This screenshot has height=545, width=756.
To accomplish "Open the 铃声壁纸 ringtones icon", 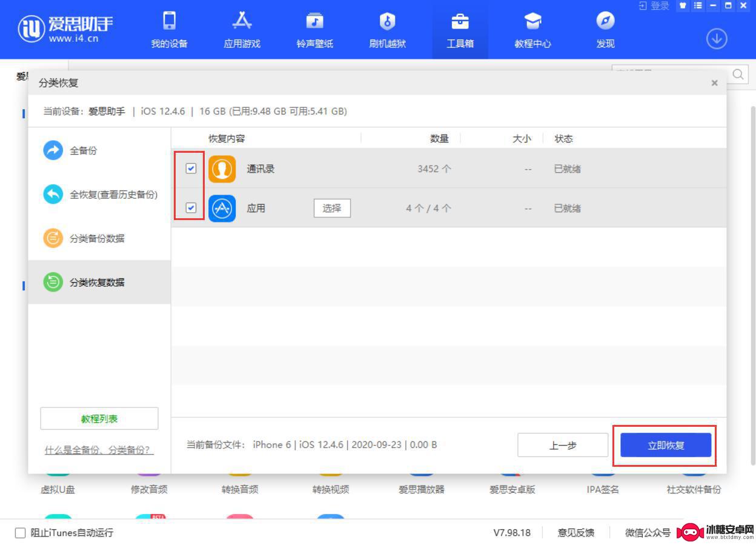I will [x=314, y=21].
